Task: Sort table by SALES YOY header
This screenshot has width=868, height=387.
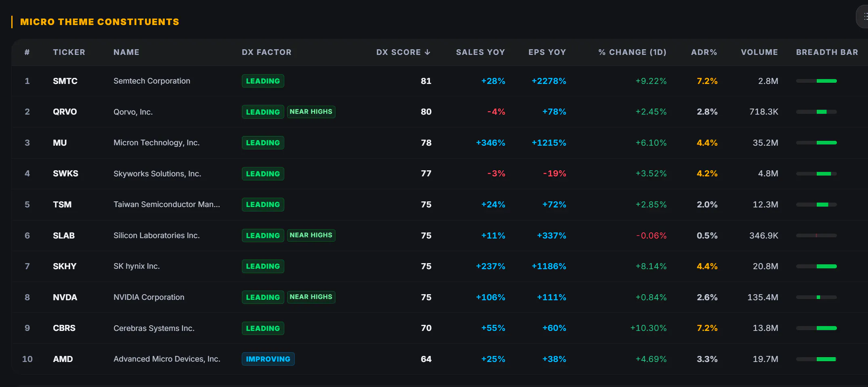Action: pos(480,52)
